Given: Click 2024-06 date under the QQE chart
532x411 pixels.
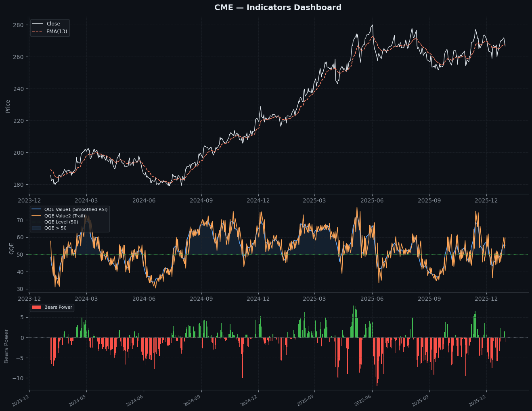Looking at the screenshot, I should click(x=144, y=299).
